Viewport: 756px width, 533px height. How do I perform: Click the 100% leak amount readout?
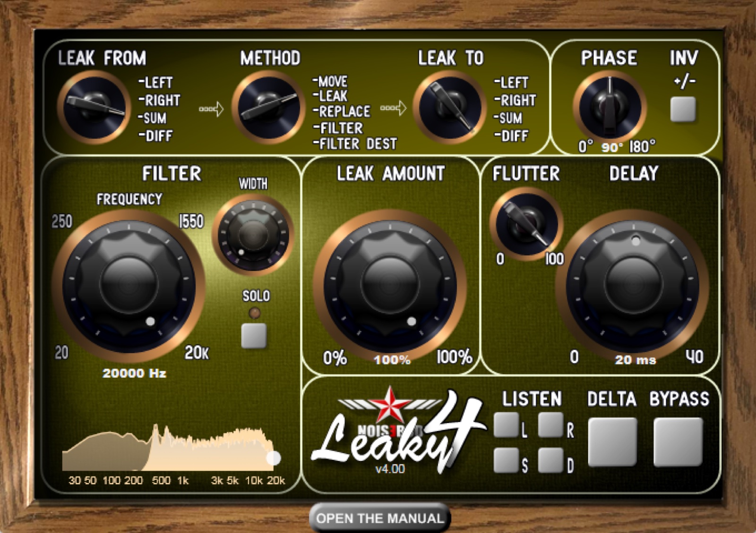[x=392, y=360]
